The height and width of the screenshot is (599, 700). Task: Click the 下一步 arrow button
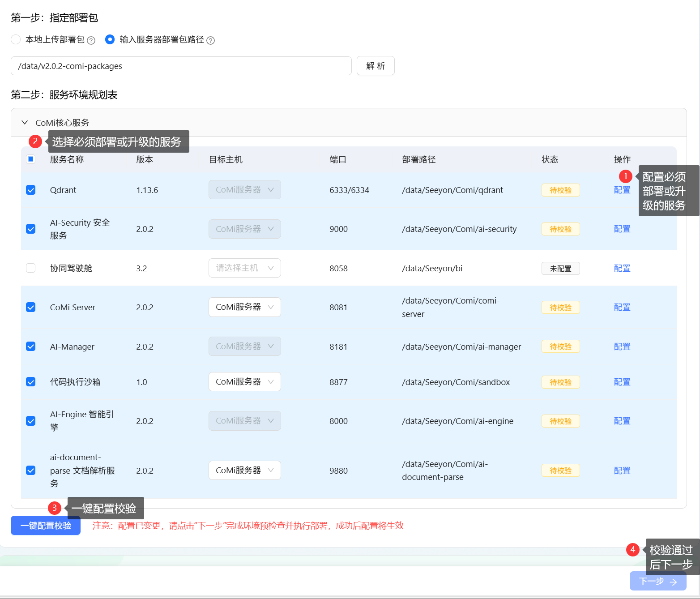coord(657,581)
